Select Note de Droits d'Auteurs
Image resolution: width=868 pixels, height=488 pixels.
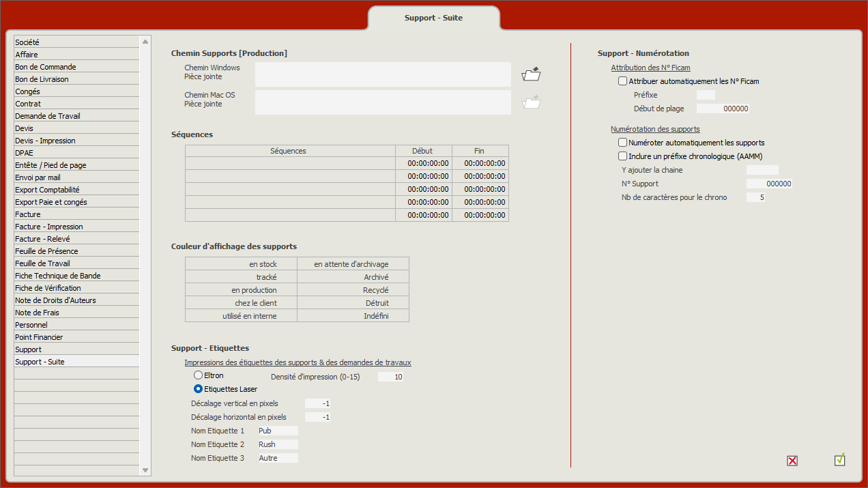76,300
